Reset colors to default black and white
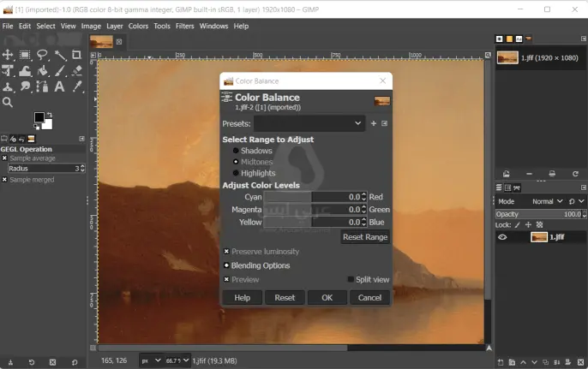This screenshot has height=369, width=588. (36, 128)
